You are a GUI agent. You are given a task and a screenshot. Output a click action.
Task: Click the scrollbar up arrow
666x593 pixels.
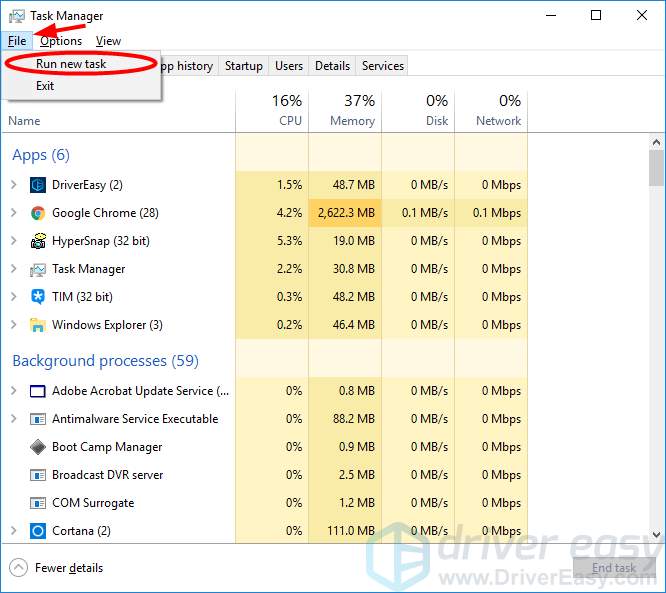pos(657,142)
